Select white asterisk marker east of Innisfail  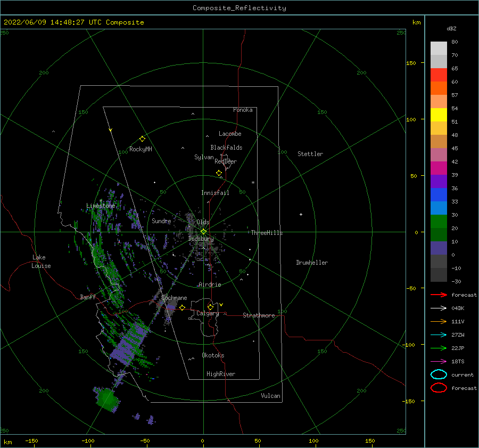[253, 183]
